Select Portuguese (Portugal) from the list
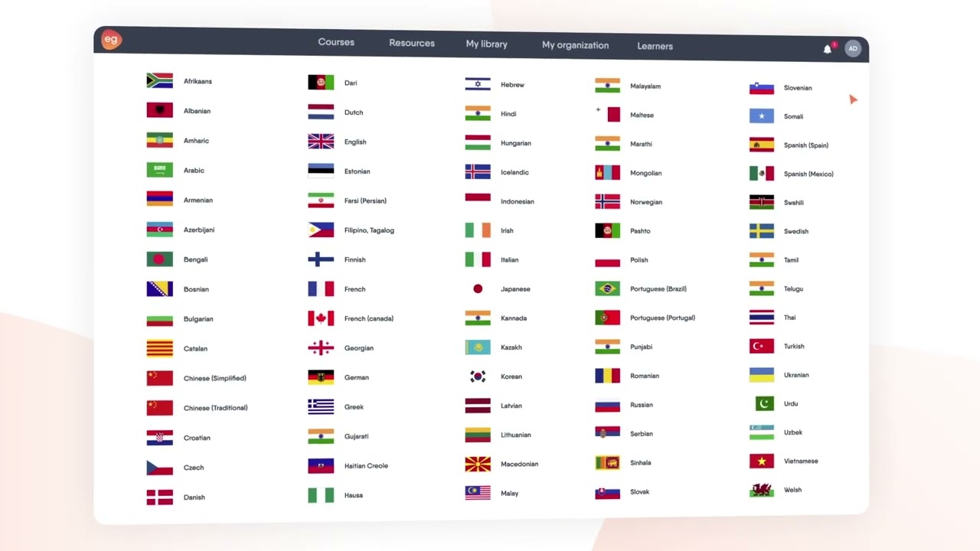Screen dimensions: 980x551 pyautogui.click(x=663, y=318)
